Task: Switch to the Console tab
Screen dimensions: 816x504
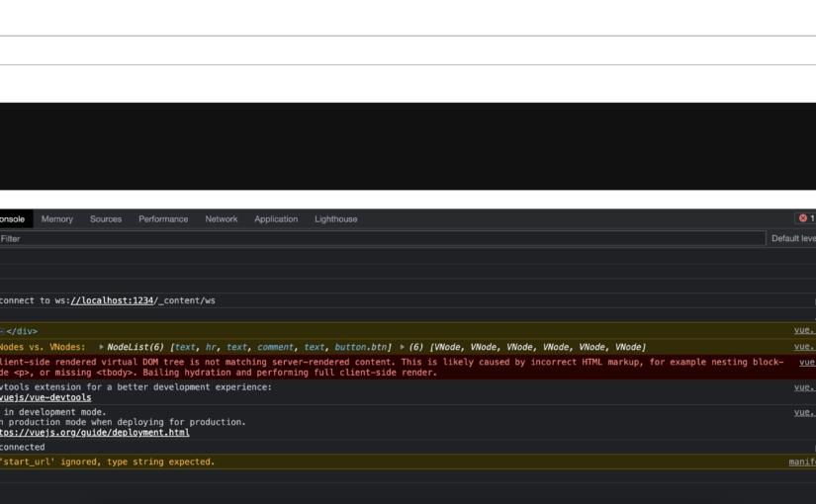Action: pyautogui.click(x=12, y=218)
